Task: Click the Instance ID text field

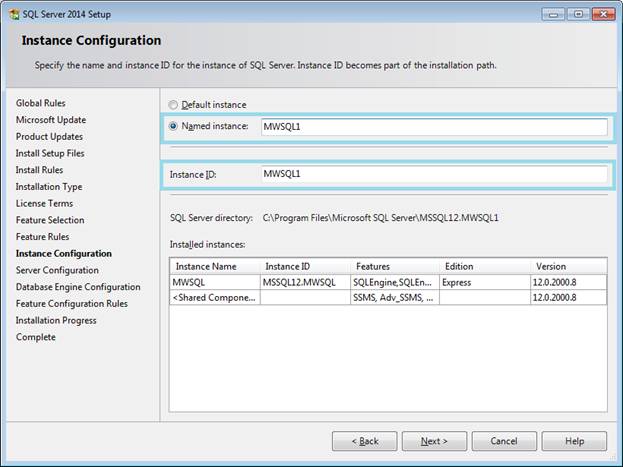Action: (x=434, y=174)
